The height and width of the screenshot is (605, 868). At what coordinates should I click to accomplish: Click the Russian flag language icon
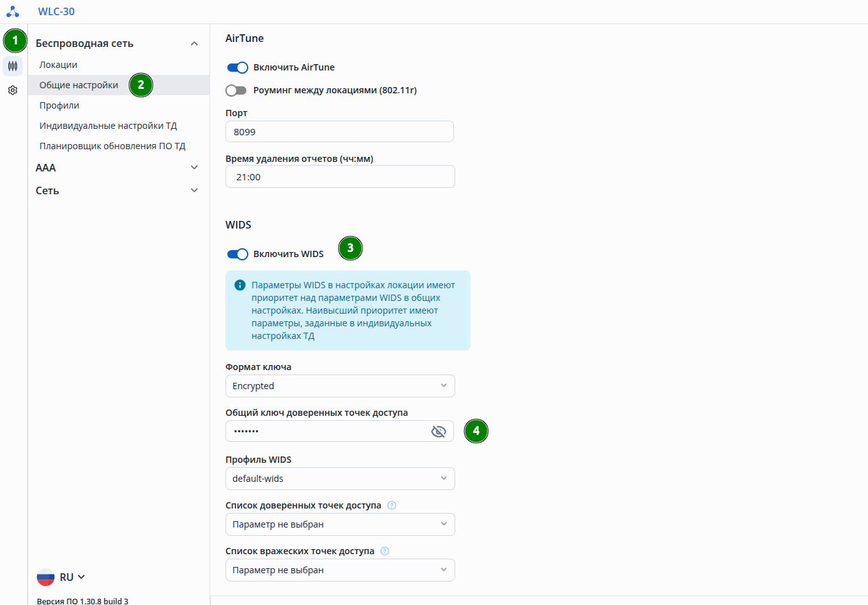coord(46,577)
